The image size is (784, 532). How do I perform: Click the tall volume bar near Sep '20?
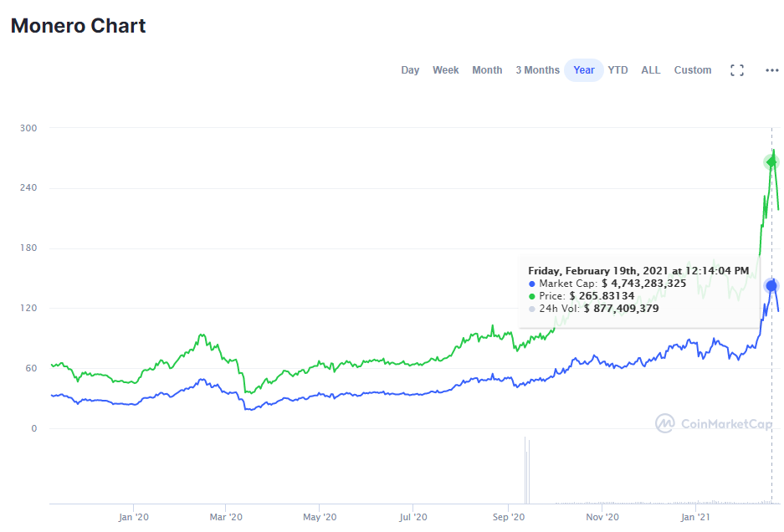point(525,470)
